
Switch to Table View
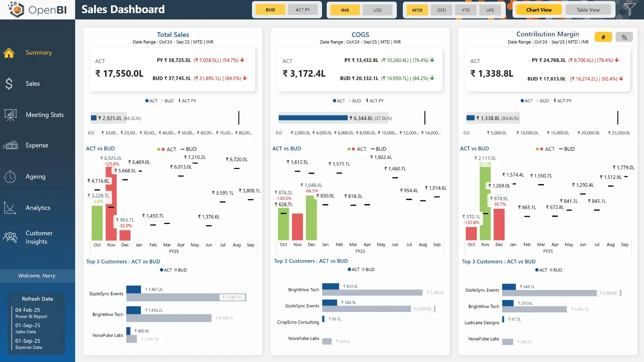pyautogui.click(x=588, y=9)
